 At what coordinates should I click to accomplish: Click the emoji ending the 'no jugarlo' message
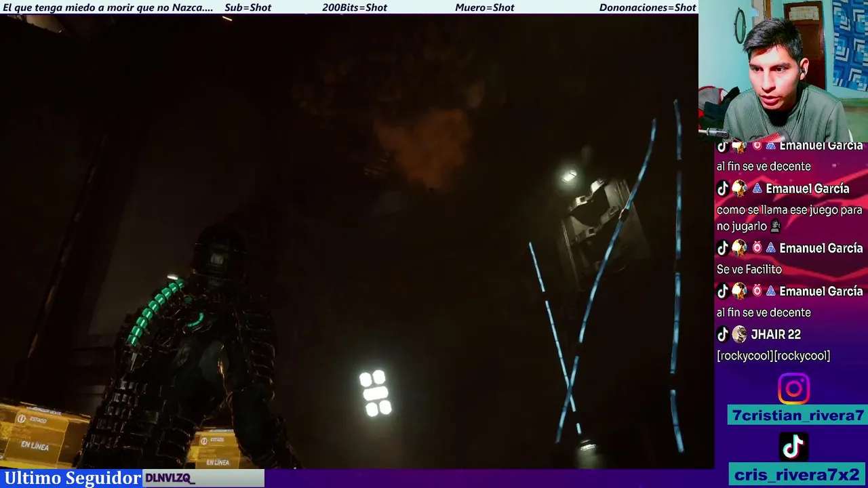tap(775, 226)
